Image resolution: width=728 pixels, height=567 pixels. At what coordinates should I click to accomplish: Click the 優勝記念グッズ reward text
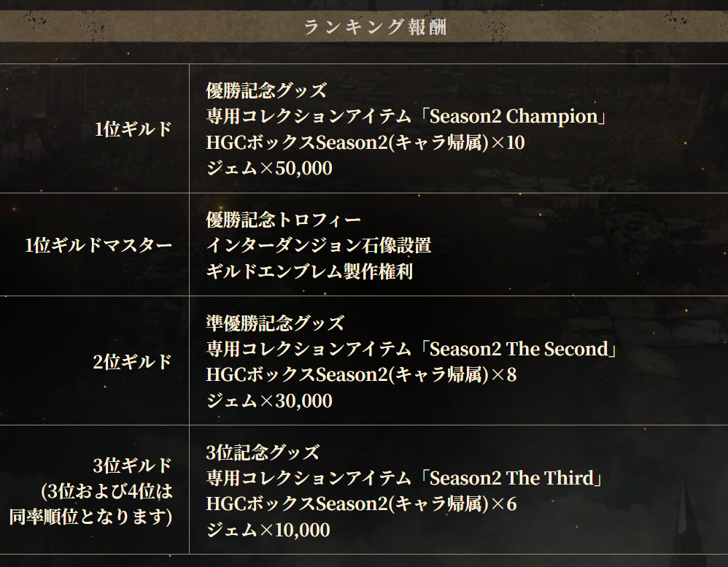(266, 90)
